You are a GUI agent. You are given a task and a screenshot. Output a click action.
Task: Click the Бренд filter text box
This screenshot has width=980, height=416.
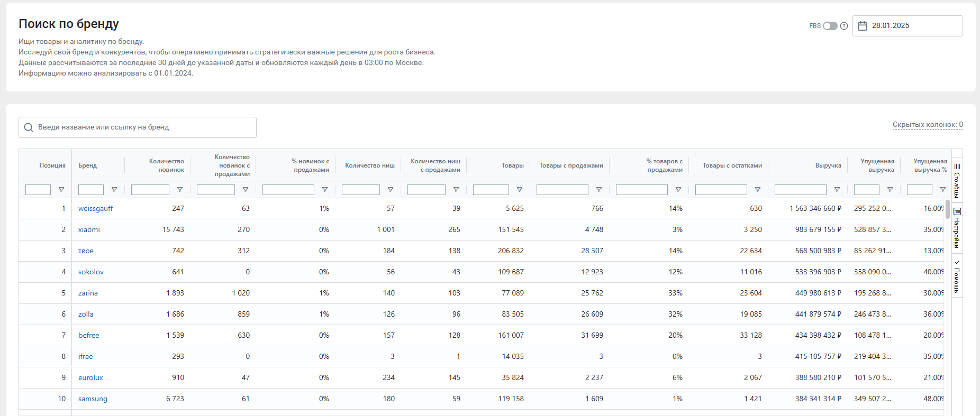[x=91, y=190]
